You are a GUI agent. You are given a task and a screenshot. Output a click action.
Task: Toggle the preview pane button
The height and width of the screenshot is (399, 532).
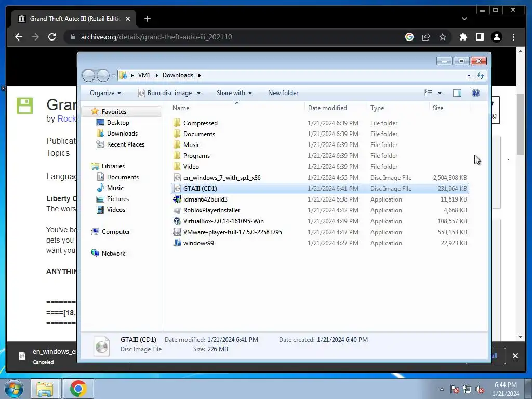point(457,93)
